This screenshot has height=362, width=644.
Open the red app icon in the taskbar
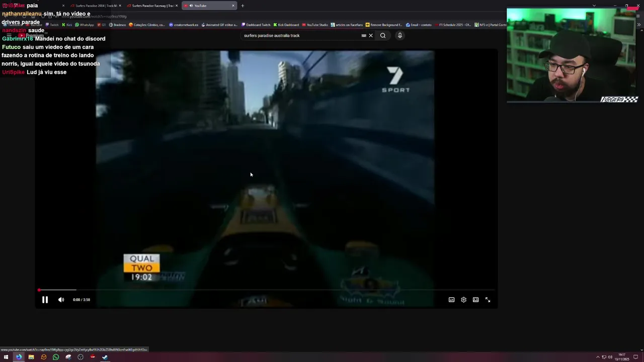(93, 357)
